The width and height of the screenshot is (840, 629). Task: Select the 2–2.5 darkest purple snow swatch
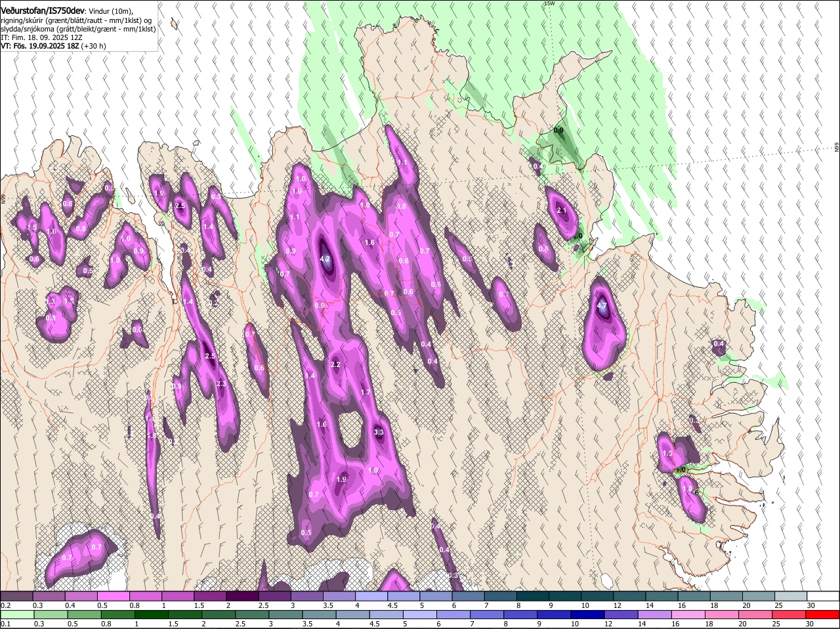pos(242,596)
